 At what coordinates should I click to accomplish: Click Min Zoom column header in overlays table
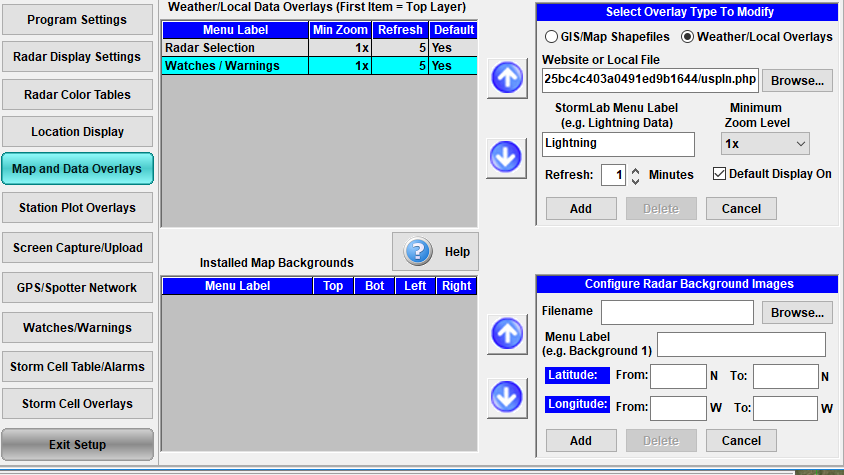(340, 30)
